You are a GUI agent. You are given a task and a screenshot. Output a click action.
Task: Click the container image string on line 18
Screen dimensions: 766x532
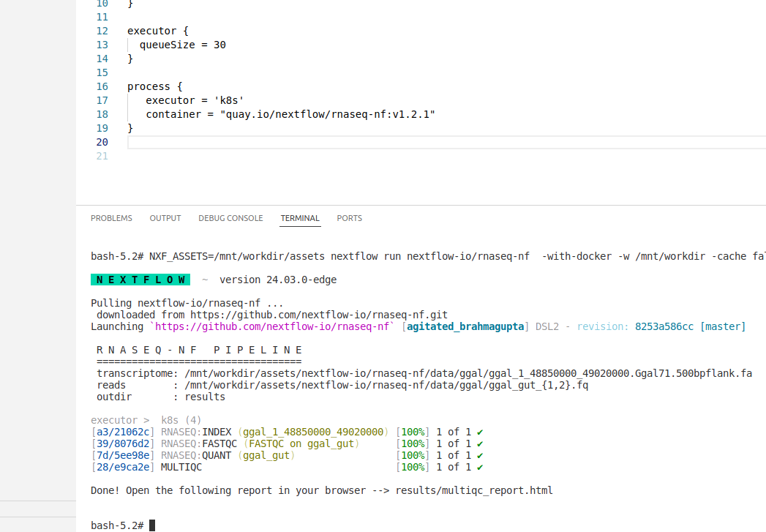322,114
